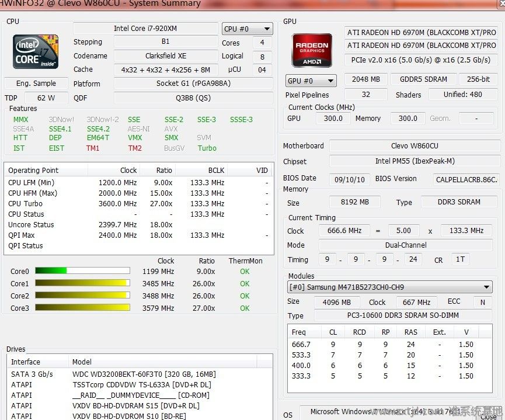Click the Core3 usage bar

pos(82,307)
